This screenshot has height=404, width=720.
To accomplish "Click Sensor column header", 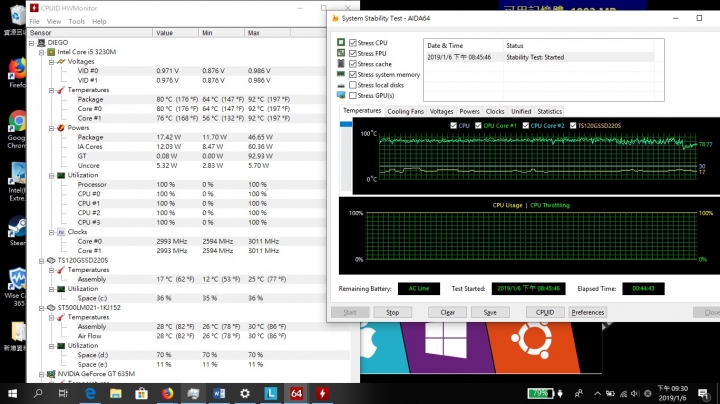I will pos(90,33).
